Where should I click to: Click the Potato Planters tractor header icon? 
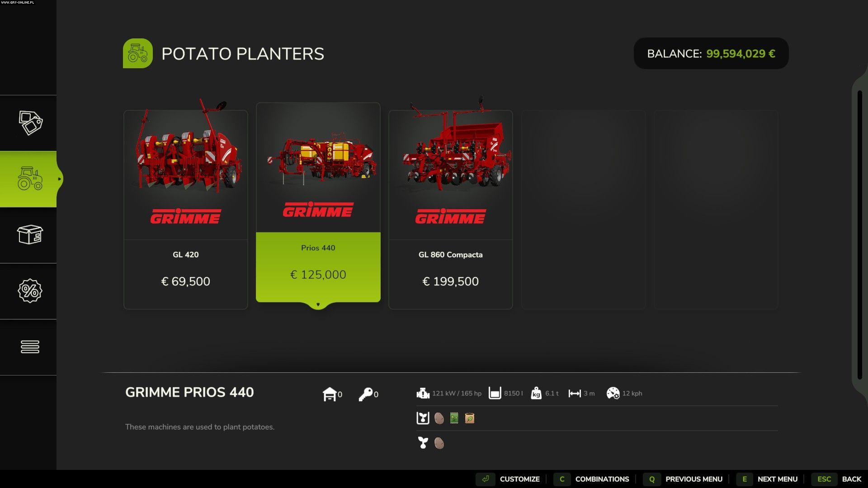click(138, 53)
